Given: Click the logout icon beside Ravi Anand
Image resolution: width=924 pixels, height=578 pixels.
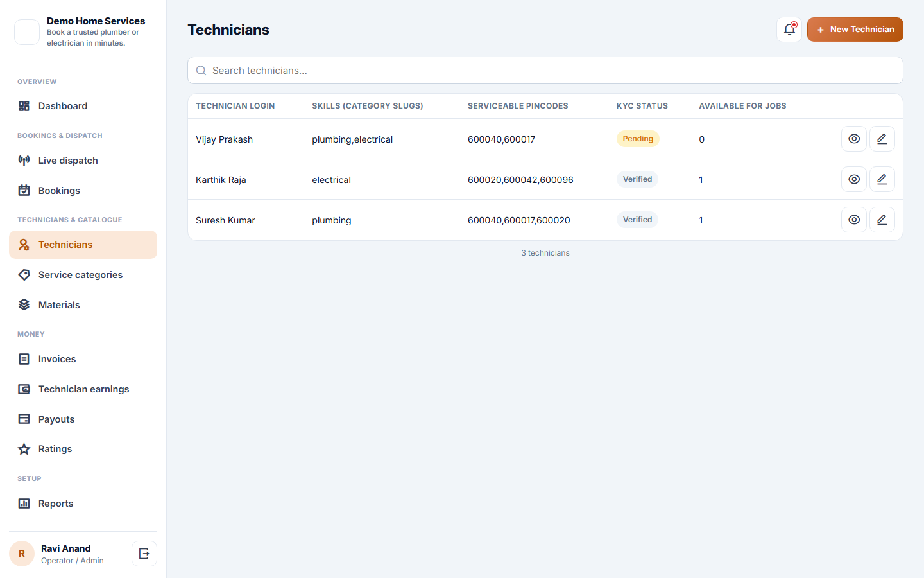Looking at the screenshot, I should tap(144, 554).
